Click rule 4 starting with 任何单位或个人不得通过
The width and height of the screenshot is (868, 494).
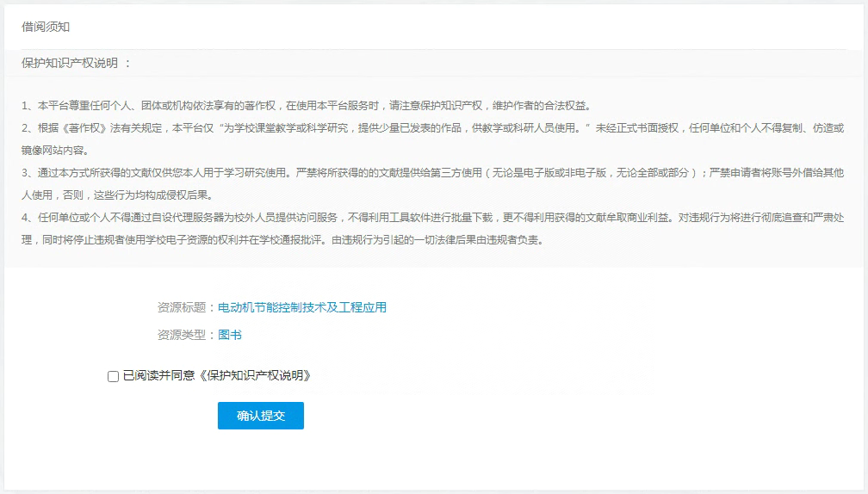point(344,217)
